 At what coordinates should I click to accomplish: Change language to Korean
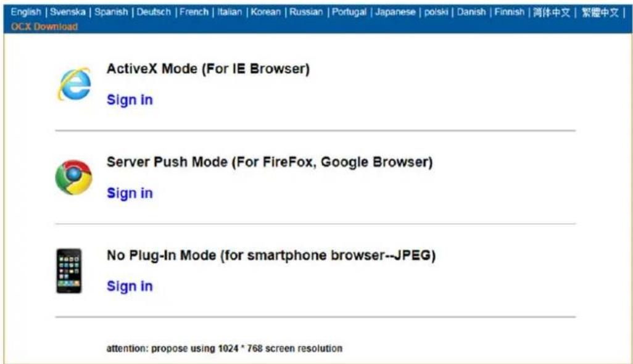coord(265,12)
